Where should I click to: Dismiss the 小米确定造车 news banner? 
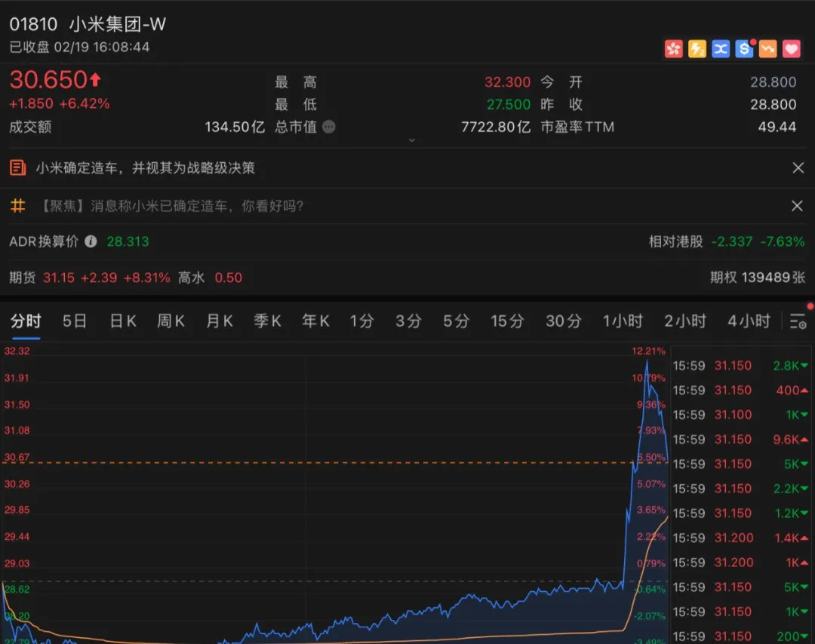coord(798,167)
